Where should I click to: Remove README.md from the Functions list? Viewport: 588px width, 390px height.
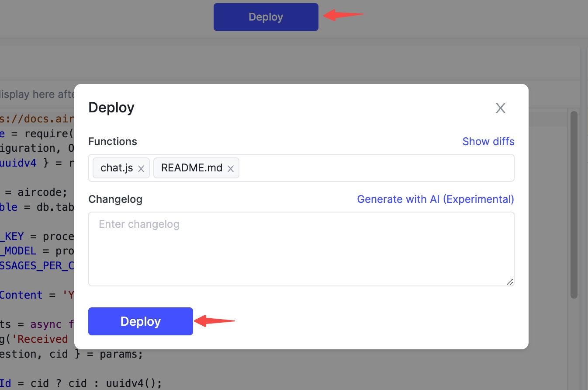coord(231,169)
